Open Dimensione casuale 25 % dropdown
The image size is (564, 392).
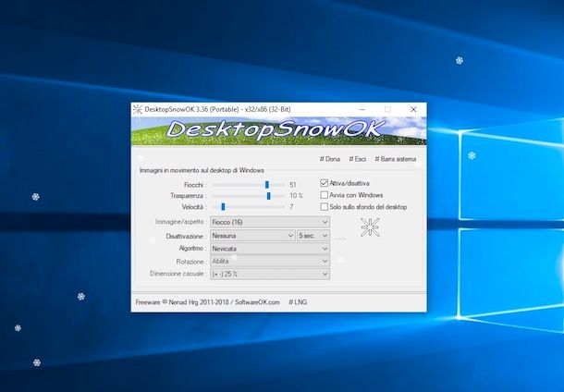(x=270, y=274)
